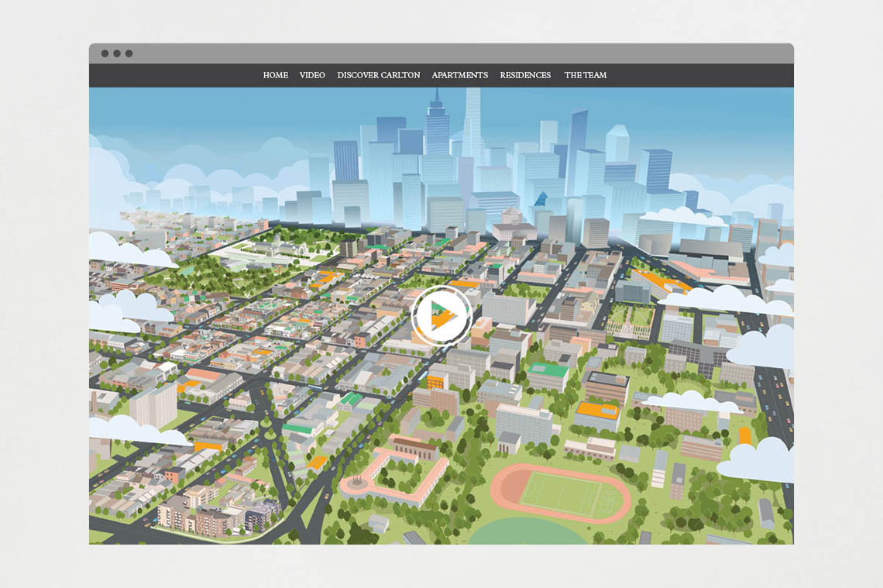Open the Residences menu item
Screen dimensions: 883x588
coord(525,75)
